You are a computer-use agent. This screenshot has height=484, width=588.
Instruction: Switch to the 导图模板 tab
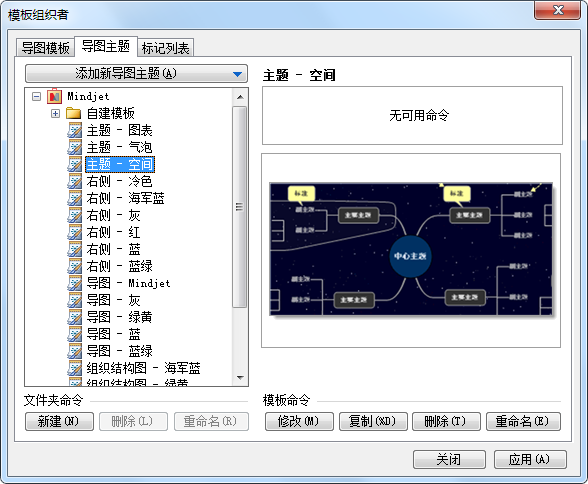[x=45, y=48]
